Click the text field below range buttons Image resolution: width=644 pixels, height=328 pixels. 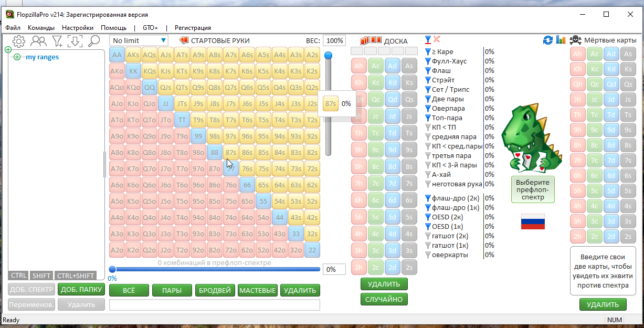[x=215, y=304]
